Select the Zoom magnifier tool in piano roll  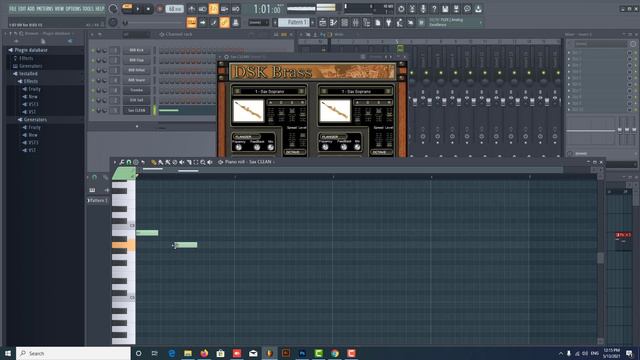(x=202, y=162)
